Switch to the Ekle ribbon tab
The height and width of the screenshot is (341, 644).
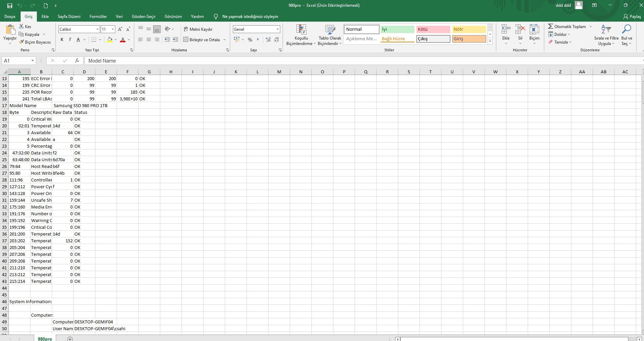(45, 17)
